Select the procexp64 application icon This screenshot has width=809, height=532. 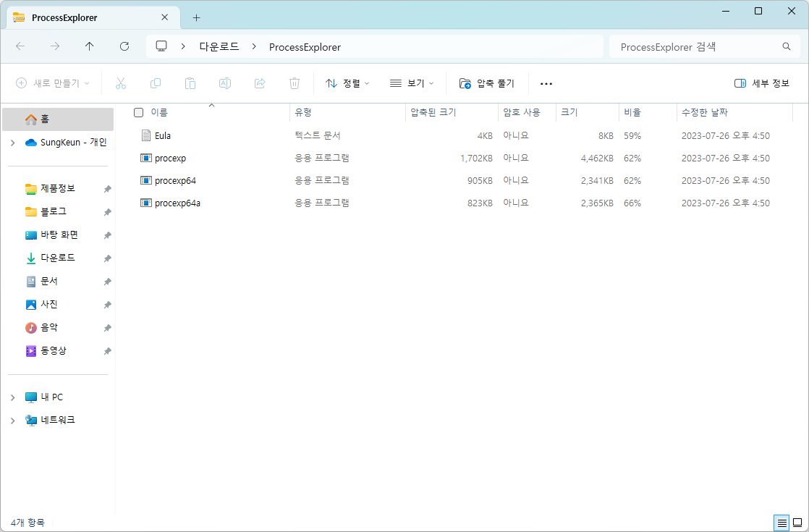pyautogui.click(x=146, y=181)
